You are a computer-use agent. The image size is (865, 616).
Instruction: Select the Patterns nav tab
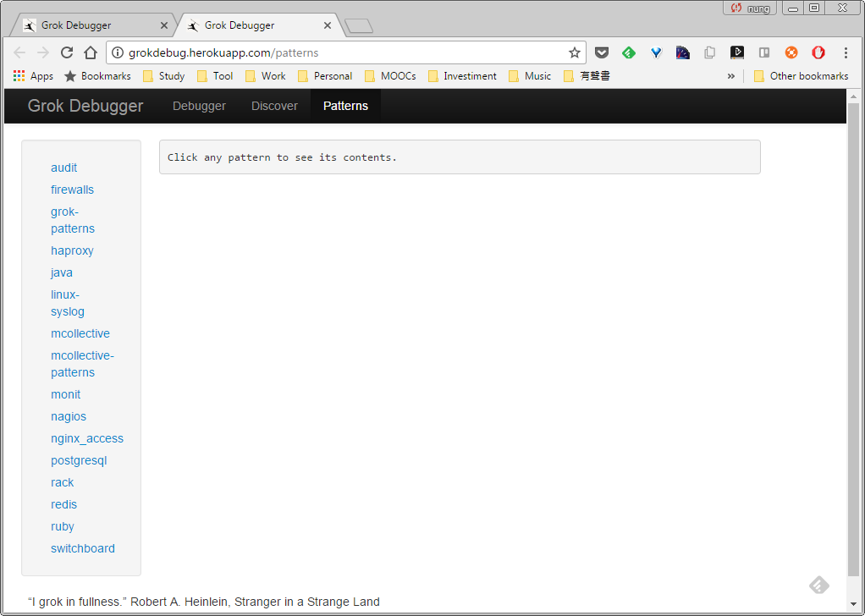[346, 106]
